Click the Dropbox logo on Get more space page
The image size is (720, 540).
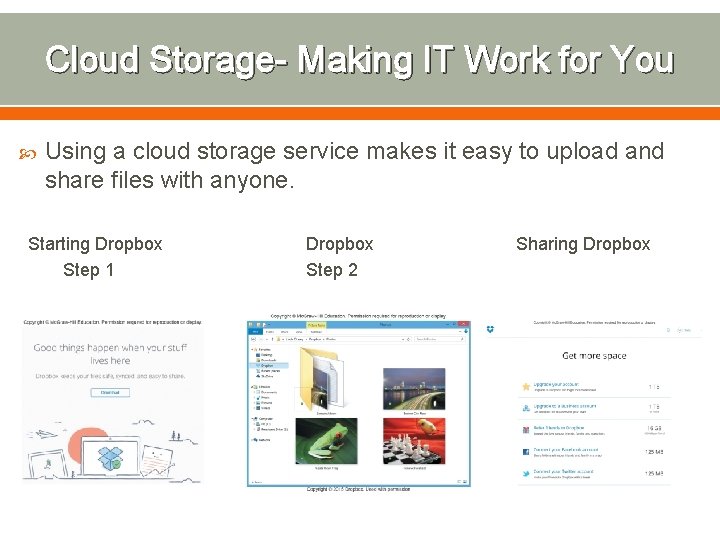click(490, 329)
